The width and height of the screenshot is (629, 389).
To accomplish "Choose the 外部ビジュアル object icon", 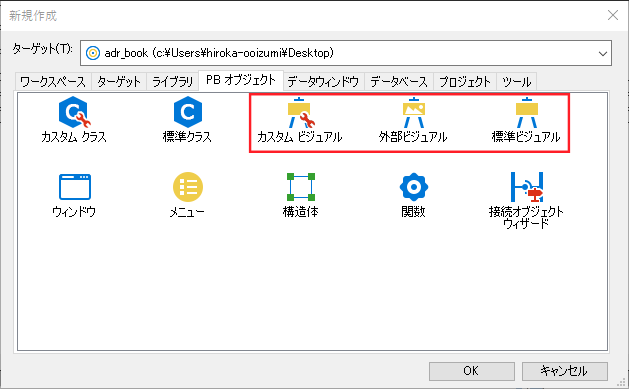I will coord(414,113).
